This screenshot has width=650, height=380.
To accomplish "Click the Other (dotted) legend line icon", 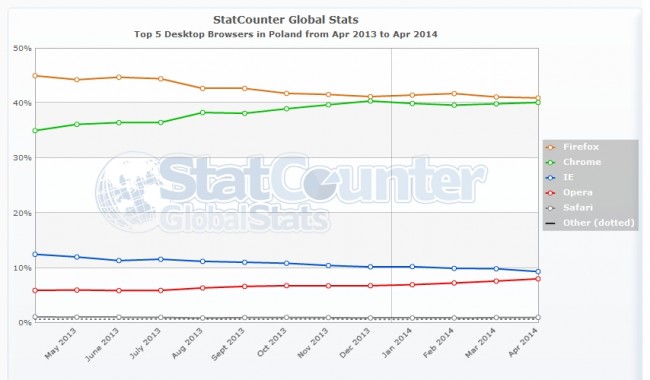I will 551,223.
